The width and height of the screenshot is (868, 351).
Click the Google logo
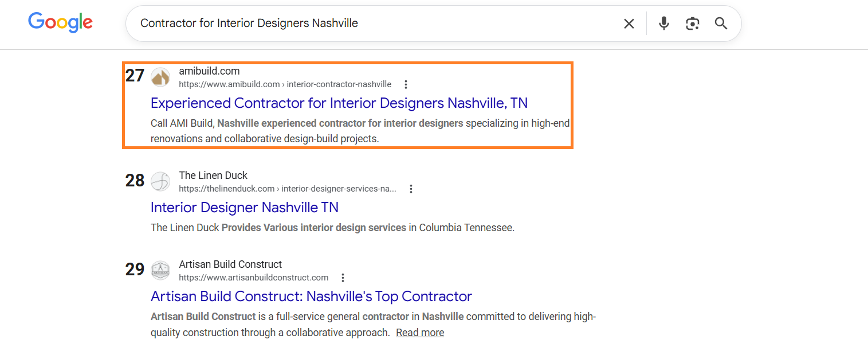(x=60, y=22)
